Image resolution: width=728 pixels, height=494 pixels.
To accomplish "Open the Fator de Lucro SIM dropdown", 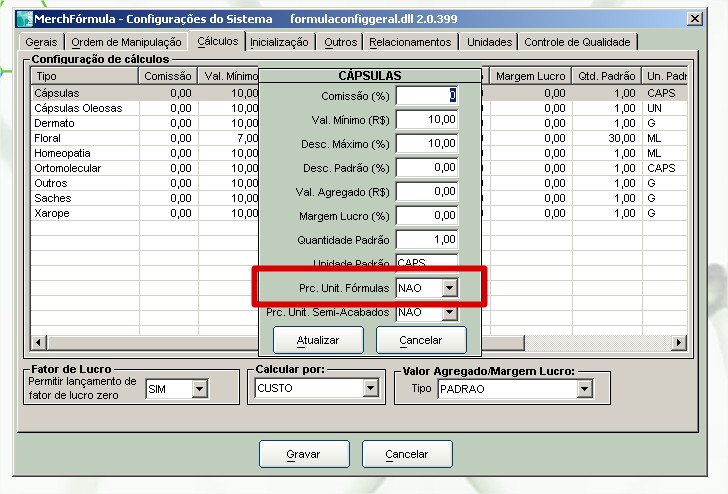I will click(198, 388).
